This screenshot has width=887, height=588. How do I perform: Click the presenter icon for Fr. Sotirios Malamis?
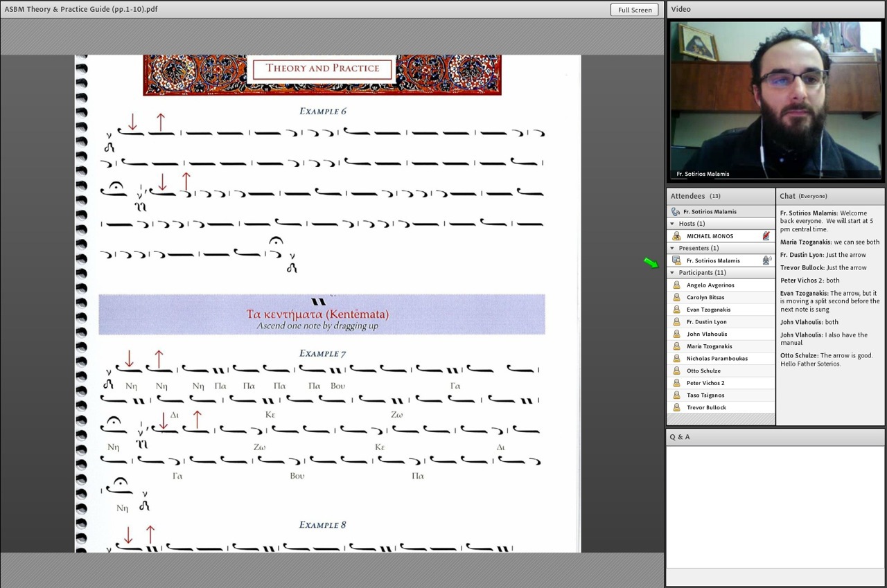(677, 260)
